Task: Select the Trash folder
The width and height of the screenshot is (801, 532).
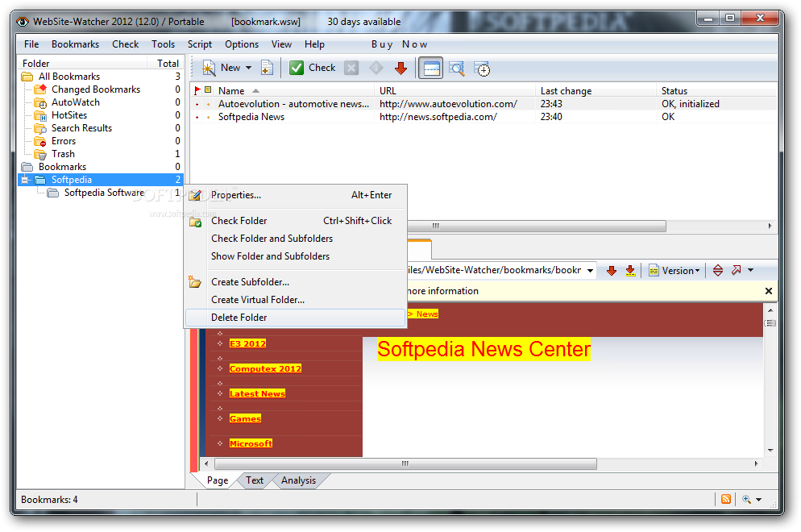Action: pyautogui.click(x=63, y=154)
